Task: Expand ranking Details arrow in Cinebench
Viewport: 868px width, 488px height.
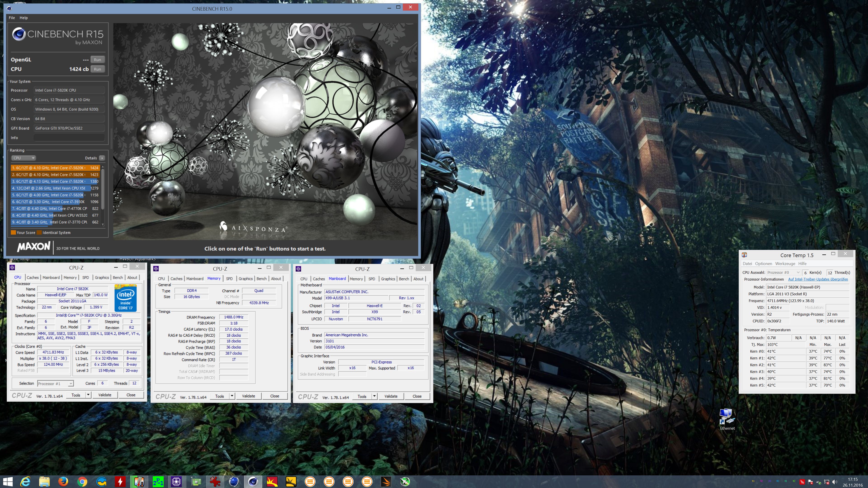Action: click(x=102, y=158)
